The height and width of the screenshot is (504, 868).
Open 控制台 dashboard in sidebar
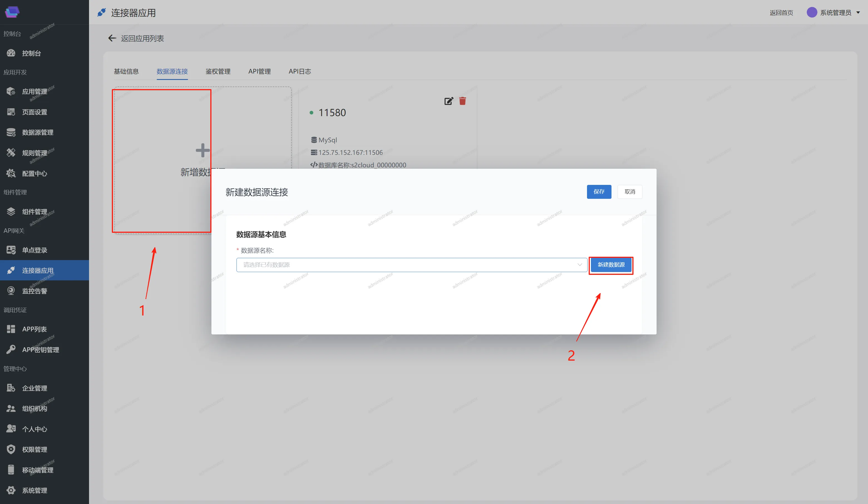click(31, 53)
